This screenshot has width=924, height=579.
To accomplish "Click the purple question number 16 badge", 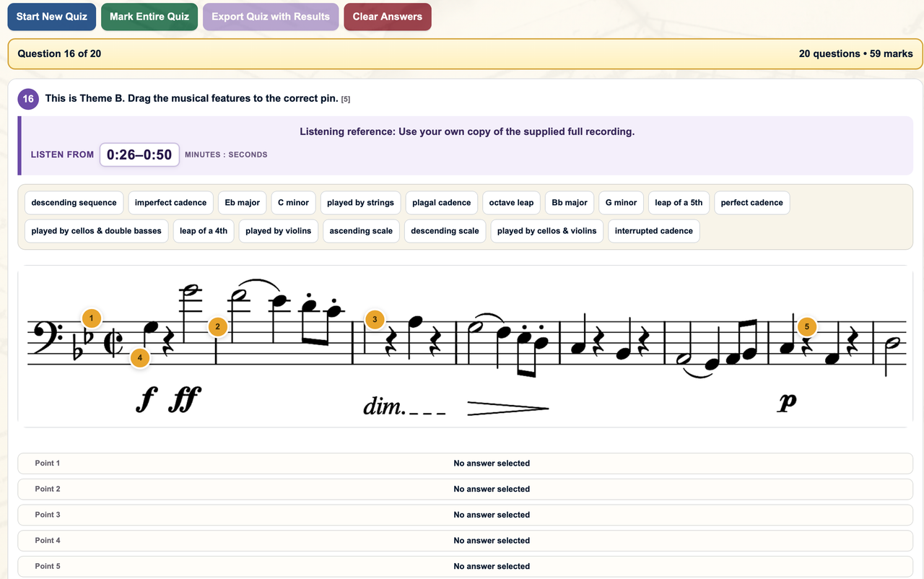I will (28, 99).
